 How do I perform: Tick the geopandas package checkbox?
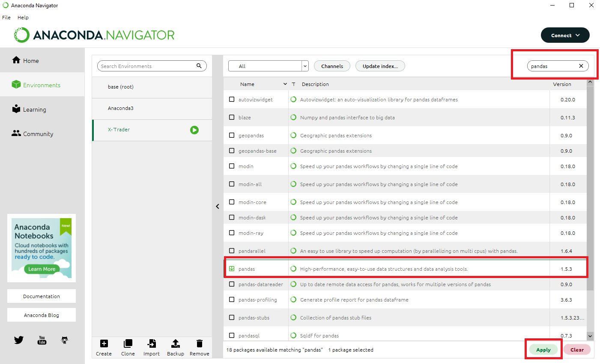pyautogui.click(x=232, y=135)
